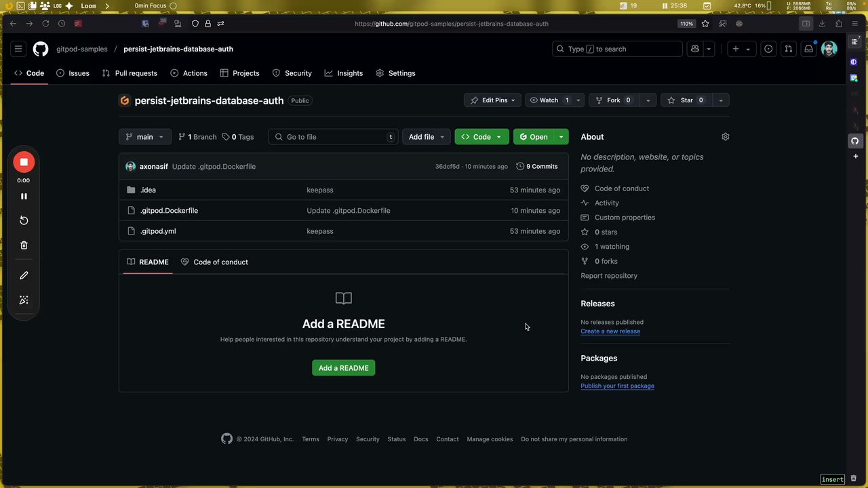Bookmark this page with the star icon
868x488 pixels.
705,24
